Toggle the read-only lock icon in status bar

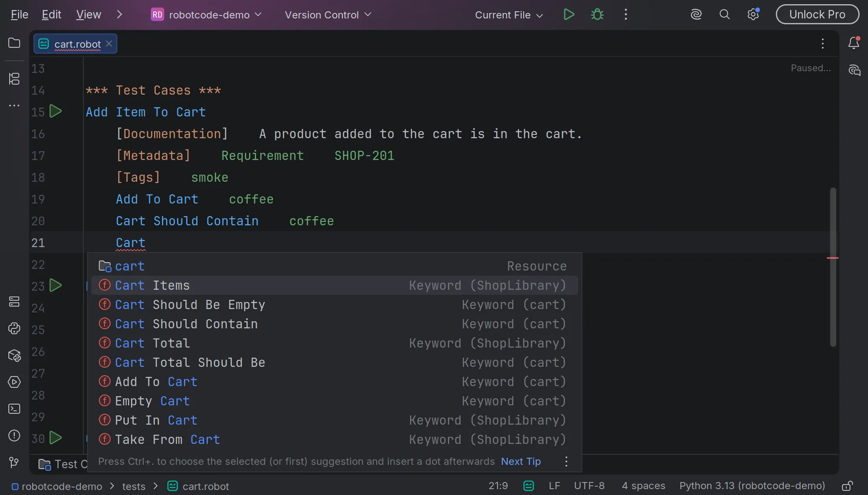[x=847, y=486]
